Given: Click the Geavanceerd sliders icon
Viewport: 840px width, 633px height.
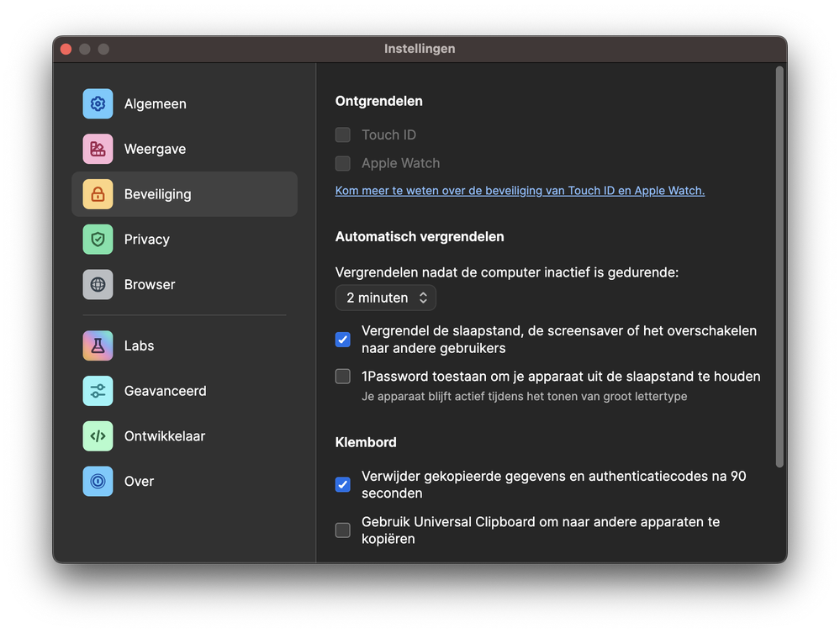Looking at the screenshot, I should (x=98, y=391).
